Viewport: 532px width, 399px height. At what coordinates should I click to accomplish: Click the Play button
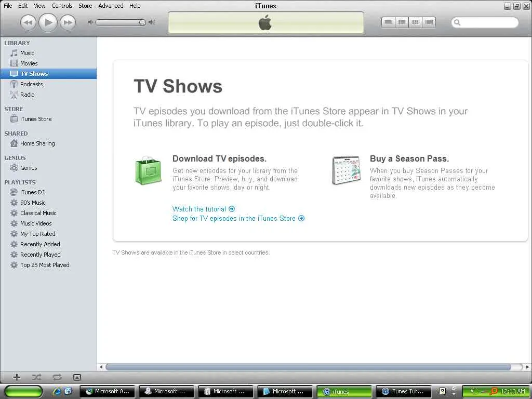pos(48,23)
